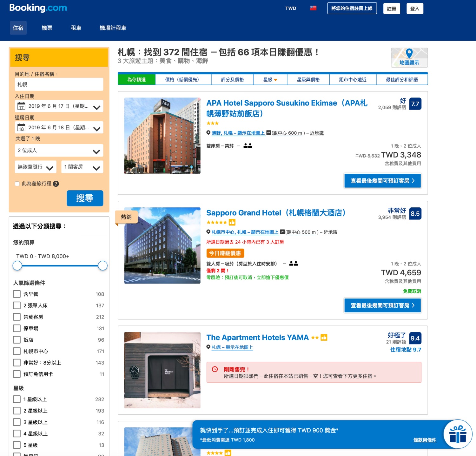Open the 星級 star sort dropdown
The height and width of the screenshot is (456, 476).
[x=270, y=80]
